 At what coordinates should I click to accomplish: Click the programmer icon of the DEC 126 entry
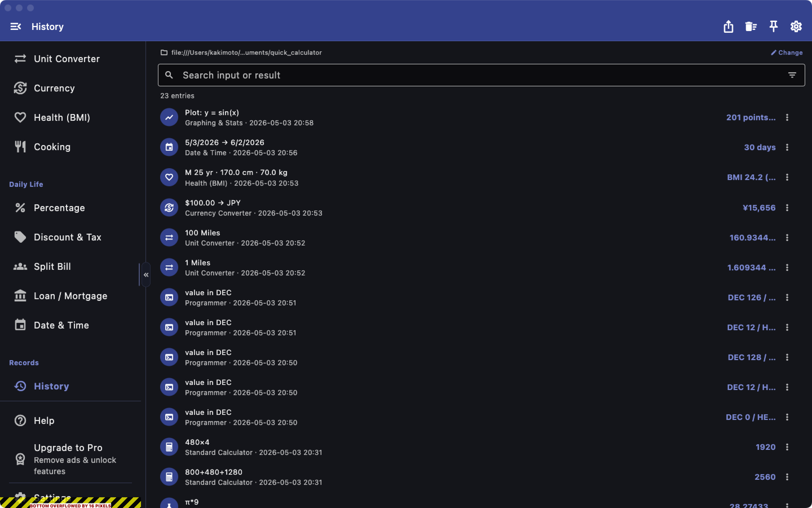pos(169,297)
